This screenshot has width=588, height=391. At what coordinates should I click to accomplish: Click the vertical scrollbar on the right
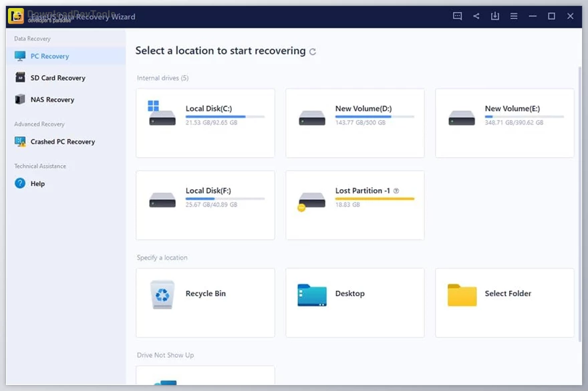[580, 205]
